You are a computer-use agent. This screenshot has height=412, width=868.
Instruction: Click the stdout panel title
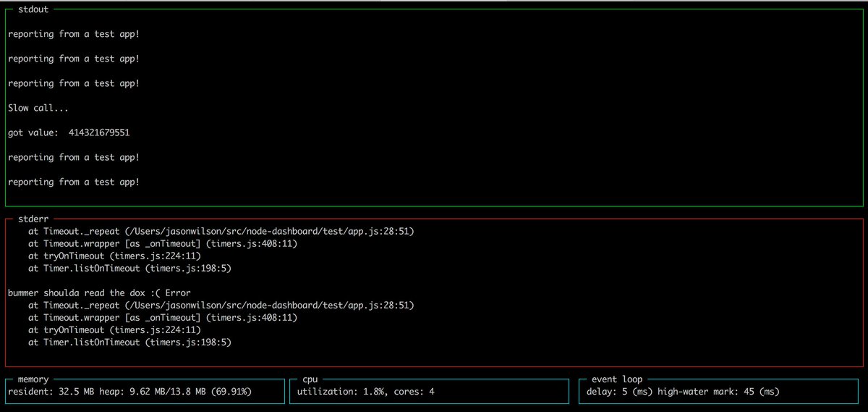[x=33, y=10]
